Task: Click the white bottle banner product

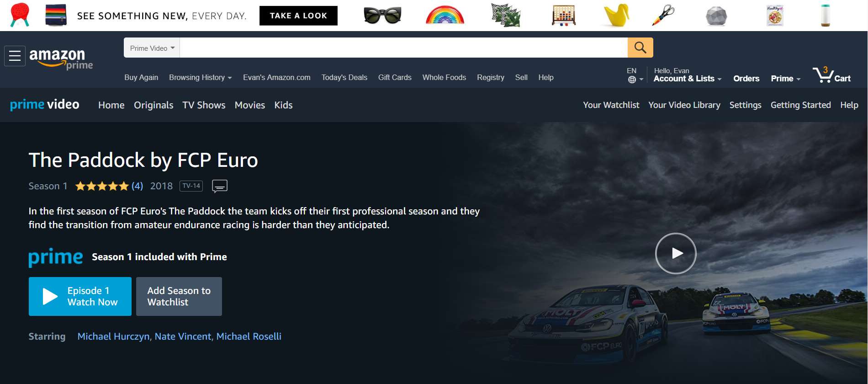Action: (x=825, y=15)
